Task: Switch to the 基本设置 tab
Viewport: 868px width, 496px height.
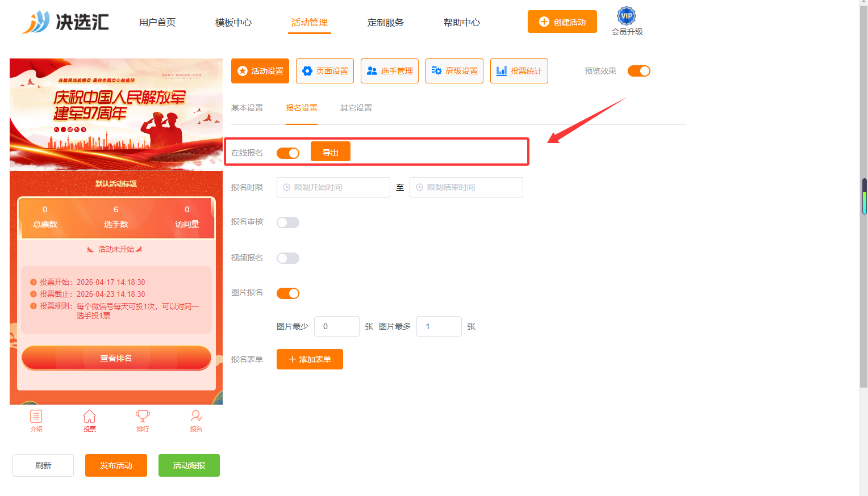Action: point(247,108)
